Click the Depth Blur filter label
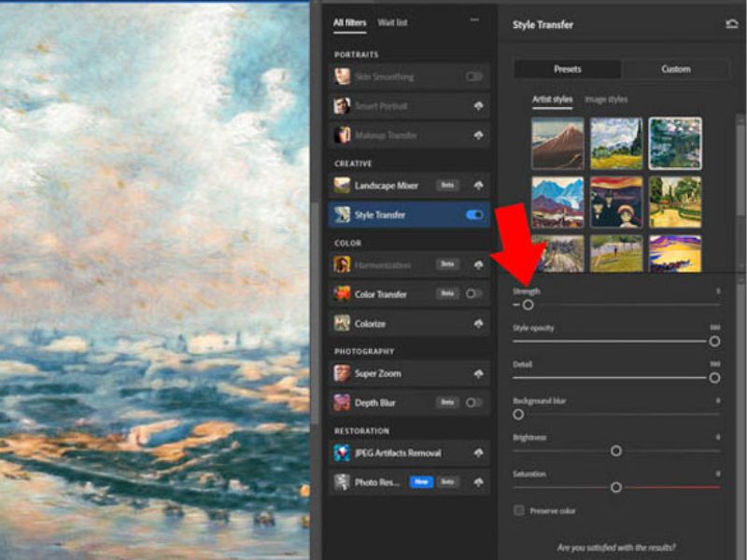This screenshot has width=747, height=560. coord(374,403)
